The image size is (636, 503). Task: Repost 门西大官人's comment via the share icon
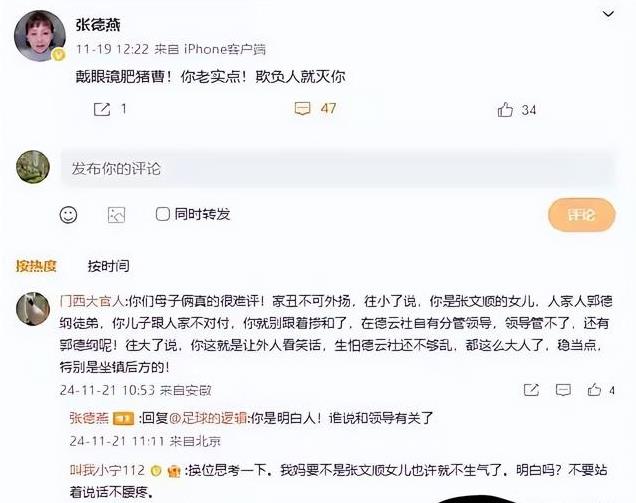pos(531,390)
